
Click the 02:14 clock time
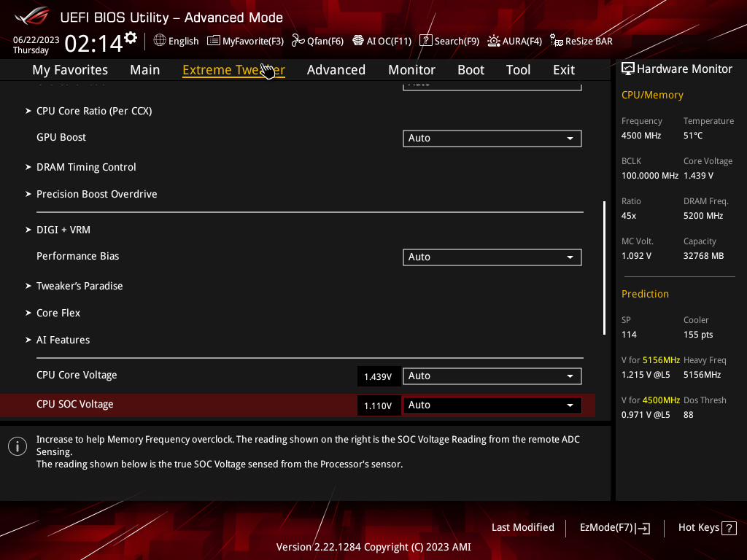pyautogui.click(x=94, y=44)
